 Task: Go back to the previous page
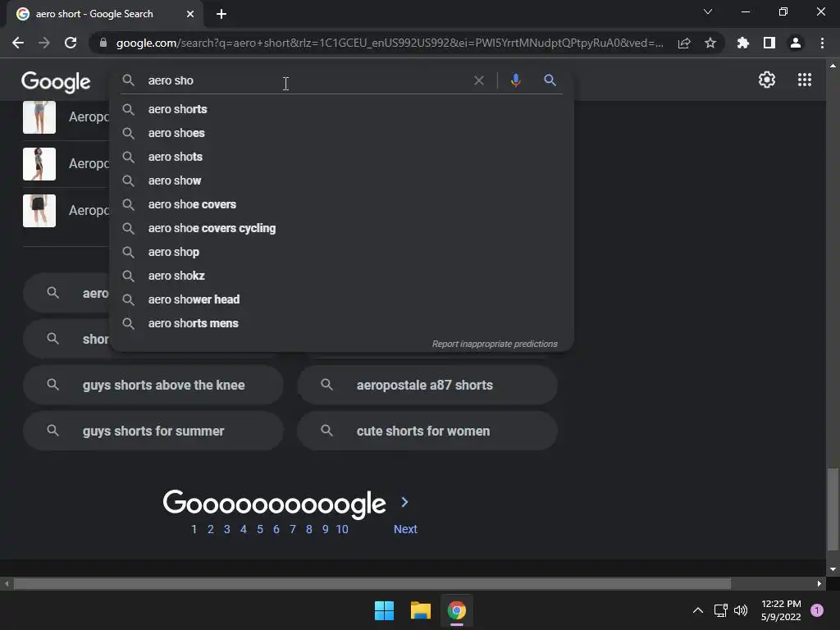coord(18,43)
